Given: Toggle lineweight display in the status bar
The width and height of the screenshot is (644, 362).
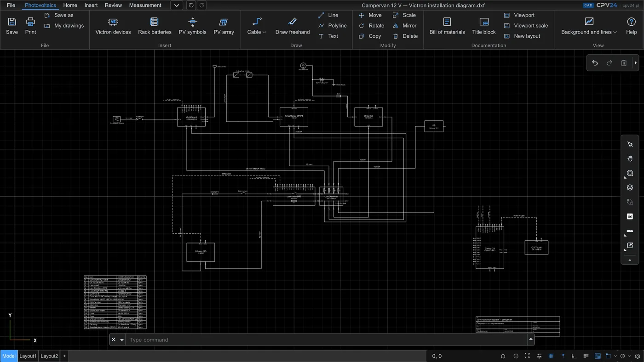Looking at the screenshot, I should [x=586, y=356].
